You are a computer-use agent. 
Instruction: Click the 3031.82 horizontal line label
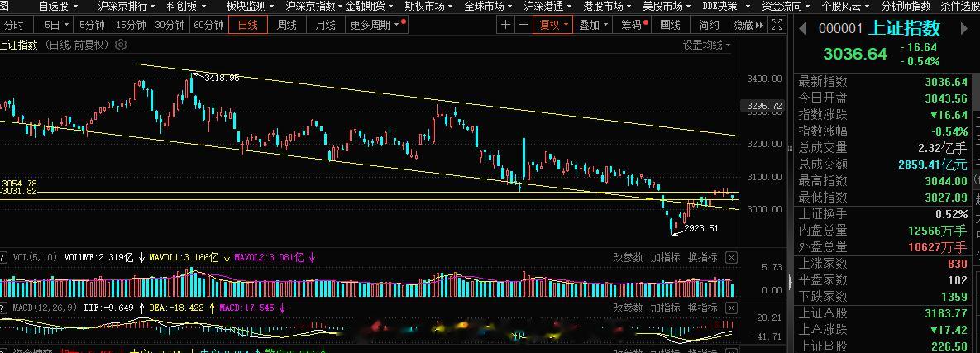pos(19,191)
